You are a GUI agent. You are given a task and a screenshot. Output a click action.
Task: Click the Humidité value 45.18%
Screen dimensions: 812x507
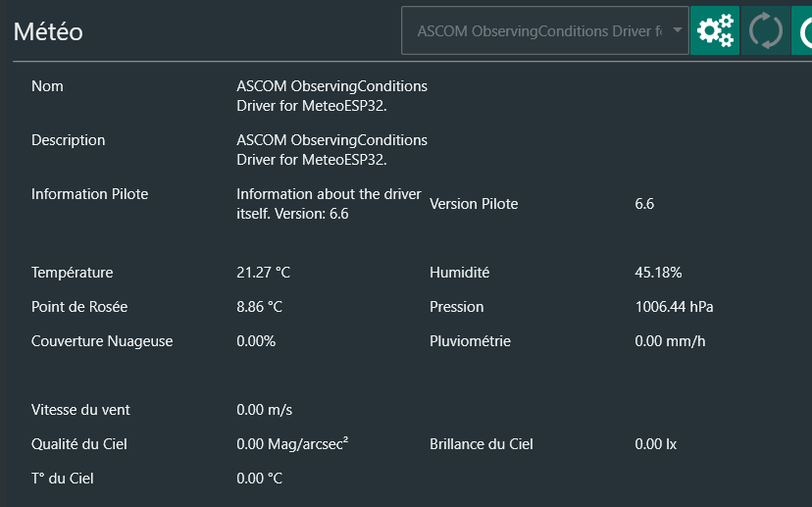[658, 273]
